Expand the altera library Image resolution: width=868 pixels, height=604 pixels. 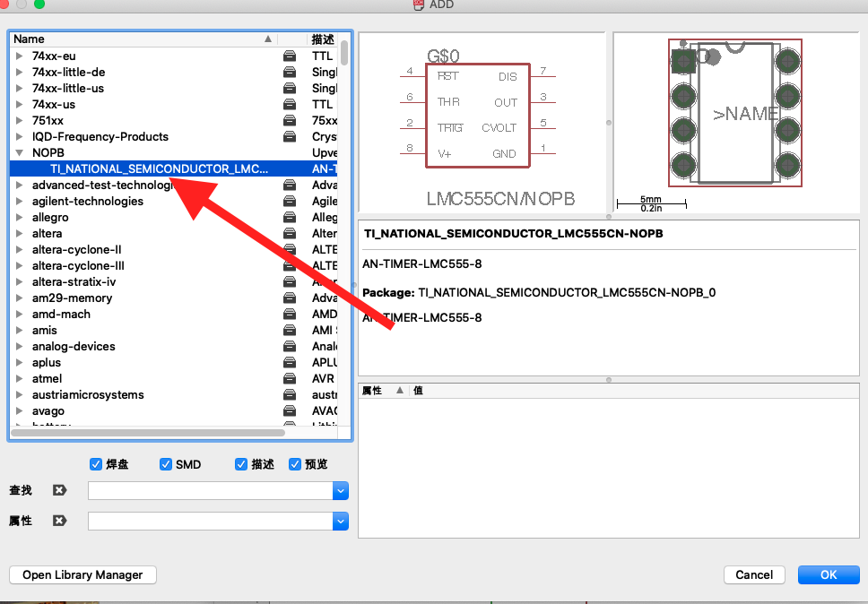click(x=20, y=233)
